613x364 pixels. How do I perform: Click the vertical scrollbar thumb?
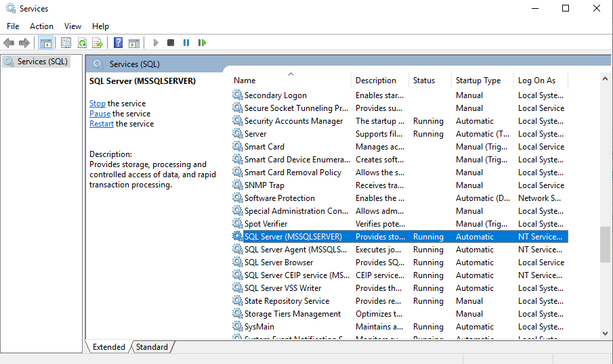(x=605, y=244)
